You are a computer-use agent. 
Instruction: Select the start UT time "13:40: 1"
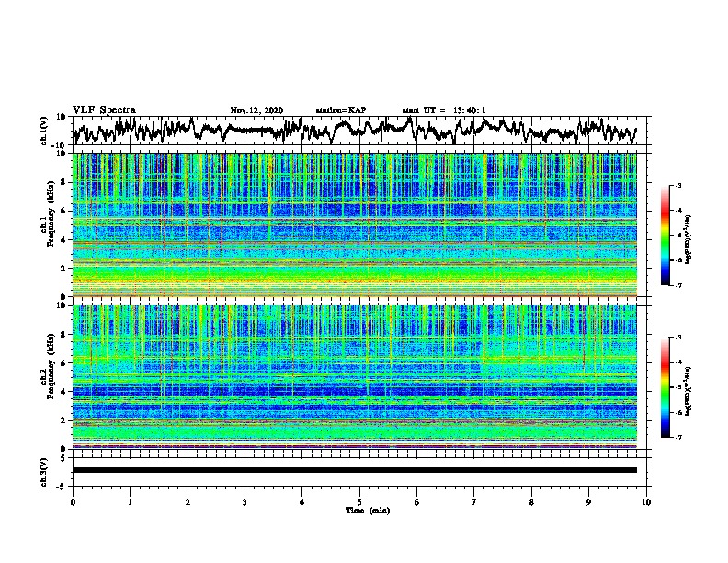click(x=470, y=110)
